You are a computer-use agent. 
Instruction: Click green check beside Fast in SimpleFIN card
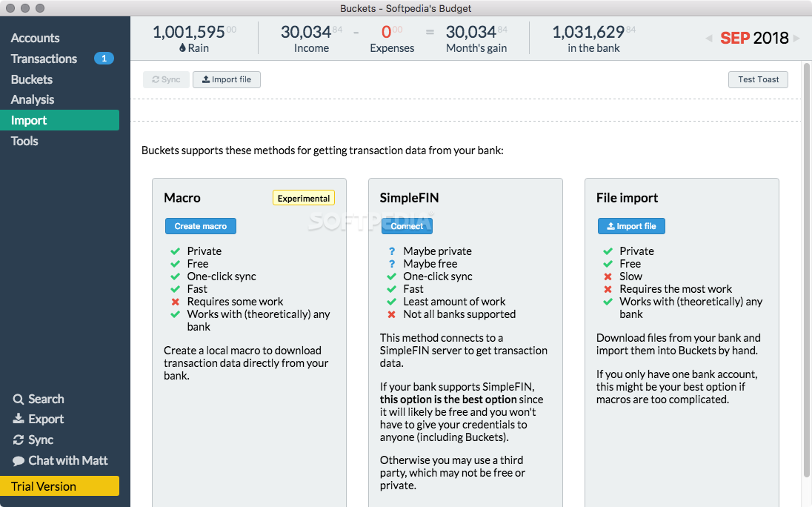[392, 289]
